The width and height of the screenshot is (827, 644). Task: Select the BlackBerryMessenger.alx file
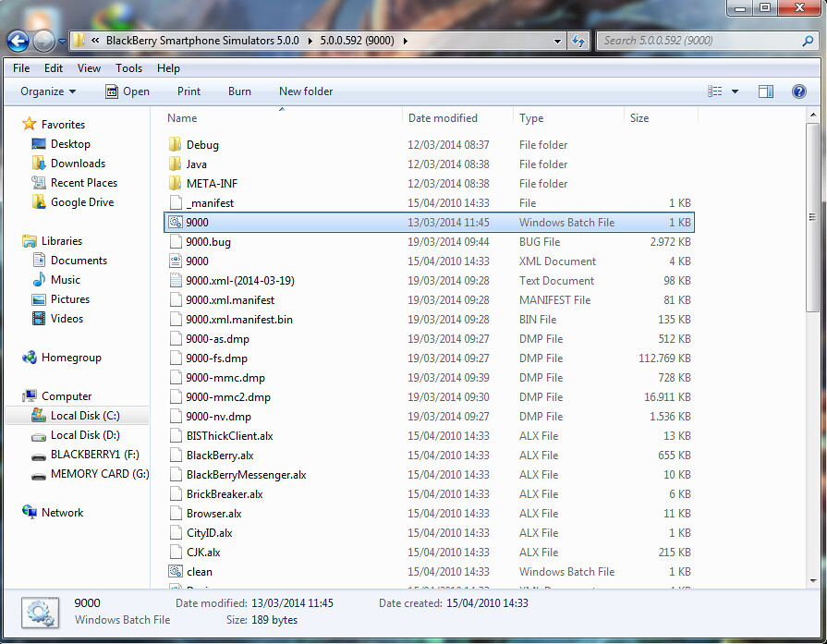point(247,475)
